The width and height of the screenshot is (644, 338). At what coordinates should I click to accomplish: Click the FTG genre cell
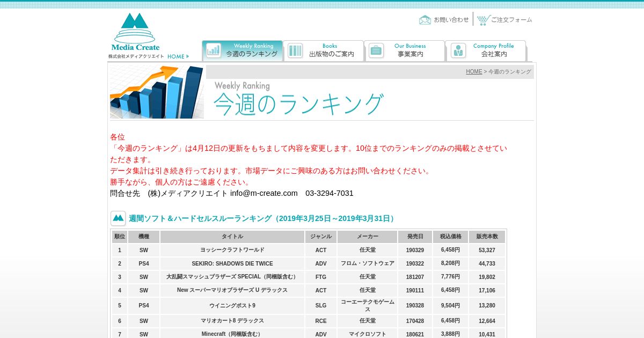[x=321, y=277]
